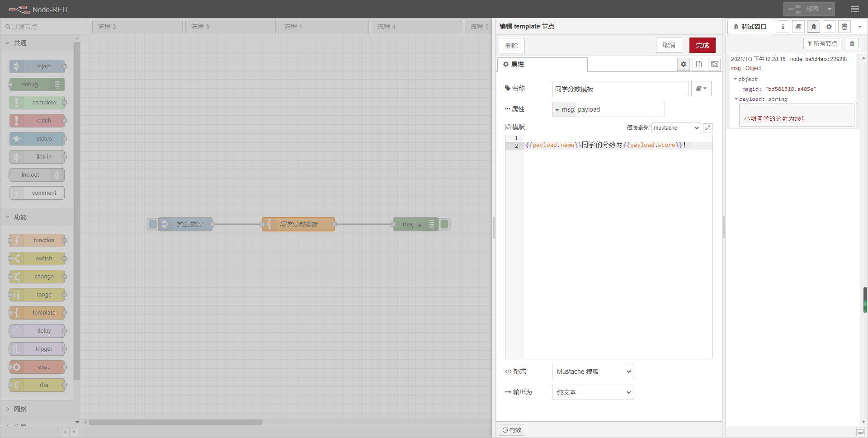Open the context data sidebar icon
The width and height of the screenshot is (868, 438).
tap(844, 27)
